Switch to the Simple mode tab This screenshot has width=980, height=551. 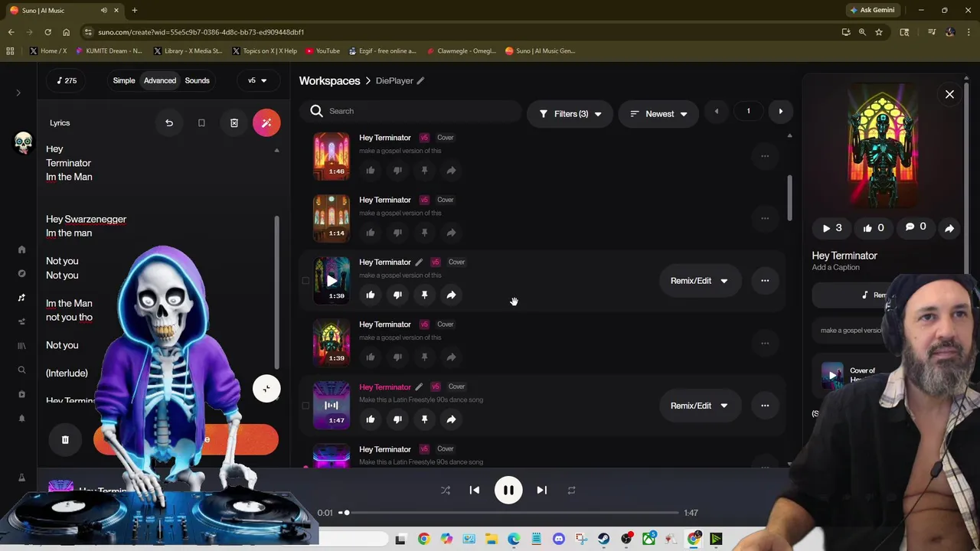click(124, 80)
